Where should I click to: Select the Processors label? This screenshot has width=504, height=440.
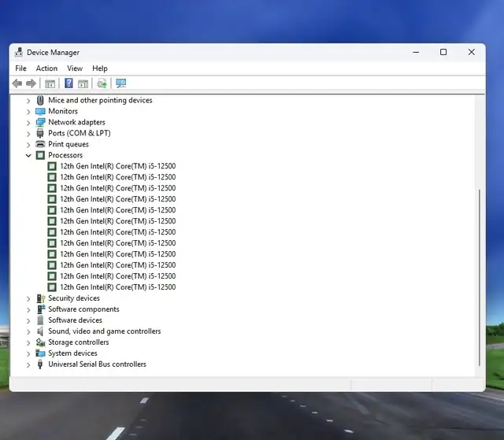click(65, 155)
